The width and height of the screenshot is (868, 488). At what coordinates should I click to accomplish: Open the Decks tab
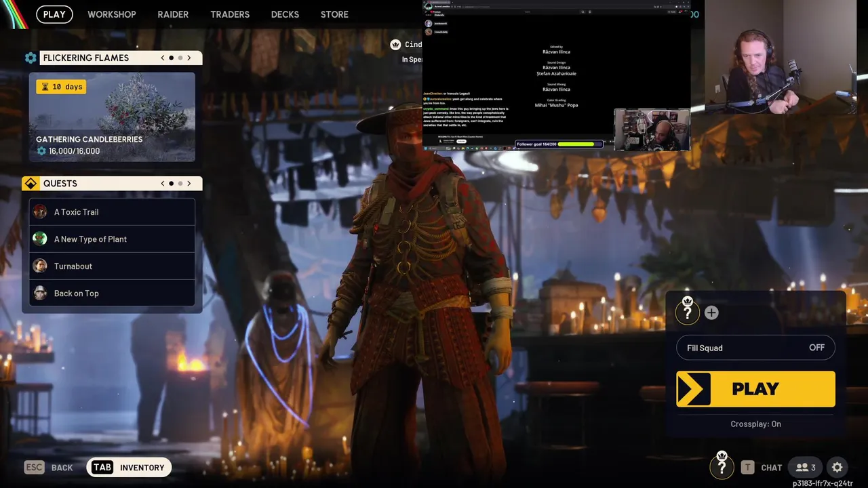click(285, 14)
